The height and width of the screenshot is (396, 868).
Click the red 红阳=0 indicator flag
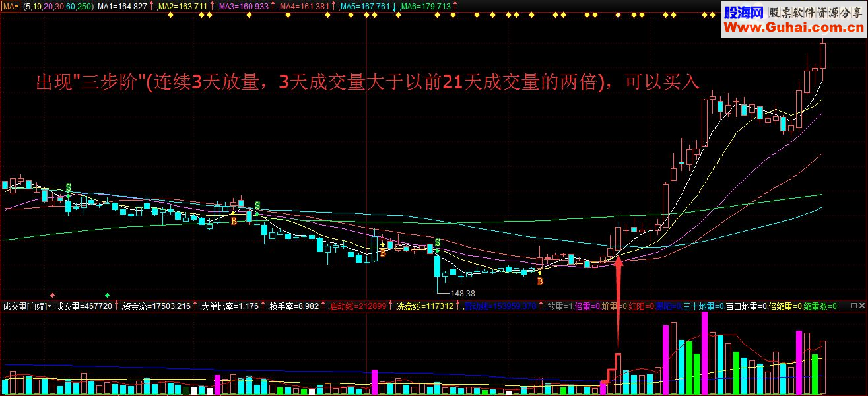[640, 306]
